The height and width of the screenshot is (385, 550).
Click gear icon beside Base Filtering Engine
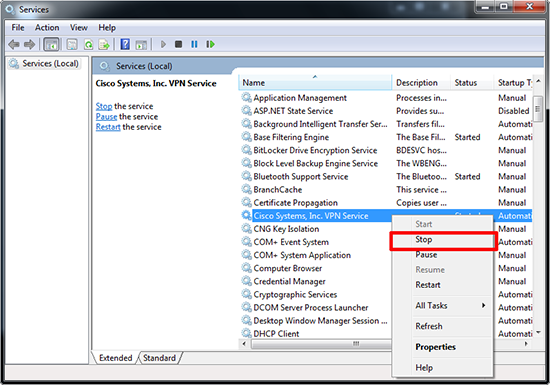[247, 137]
